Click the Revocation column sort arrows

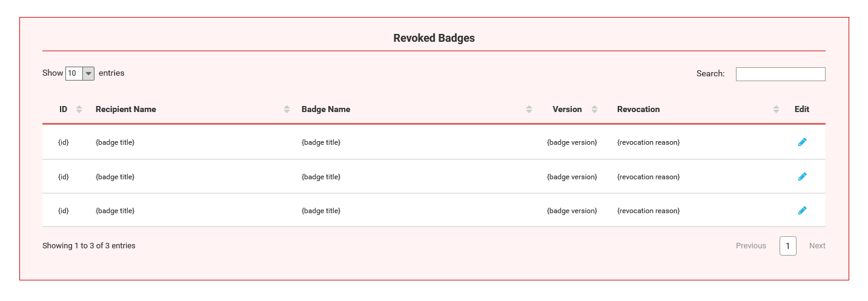click(x=776, y=110)
